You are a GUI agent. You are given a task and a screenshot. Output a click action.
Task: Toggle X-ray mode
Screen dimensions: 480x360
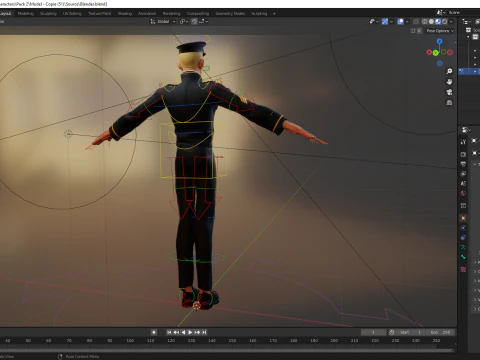tap(416, 21)
